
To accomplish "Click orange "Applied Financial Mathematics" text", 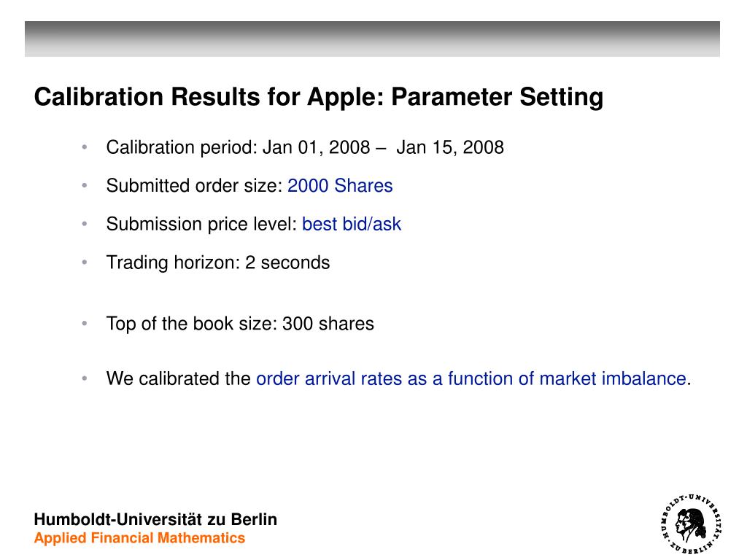I will [x=139, y=538].
